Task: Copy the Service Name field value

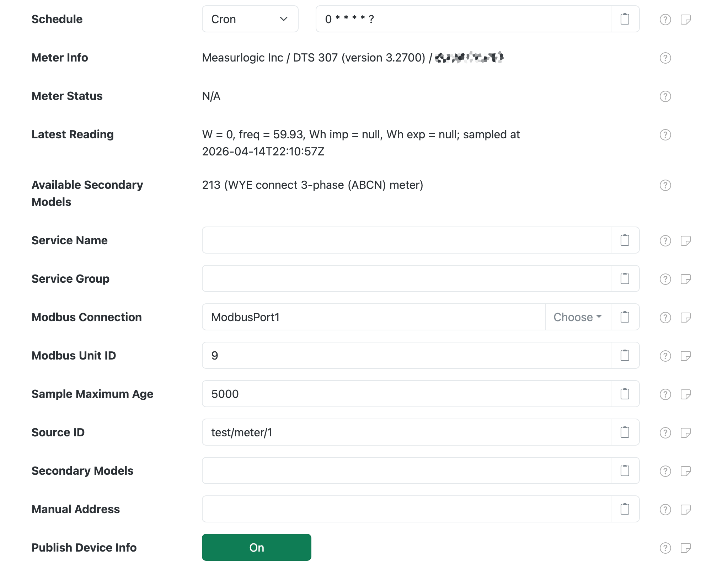Action: click(x=625, y=240)
